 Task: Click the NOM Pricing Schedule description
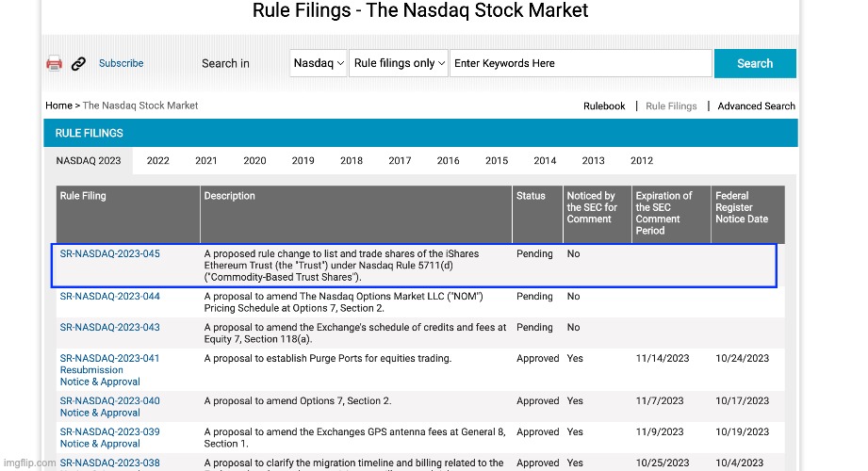343,302
